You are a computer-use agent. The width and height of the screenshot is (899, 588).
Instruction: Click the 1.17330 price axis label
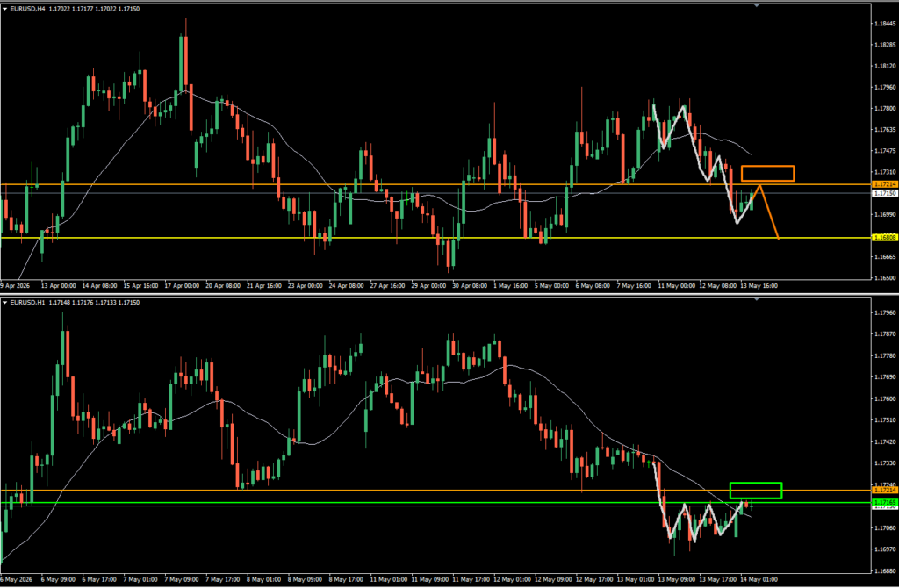(885, 463)
